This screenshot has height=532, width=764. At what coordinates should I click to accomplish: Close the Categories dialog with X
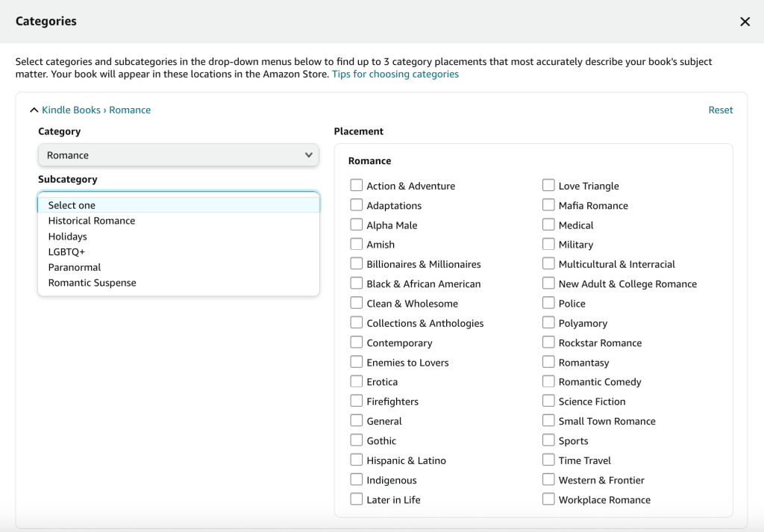coord(745,22)
